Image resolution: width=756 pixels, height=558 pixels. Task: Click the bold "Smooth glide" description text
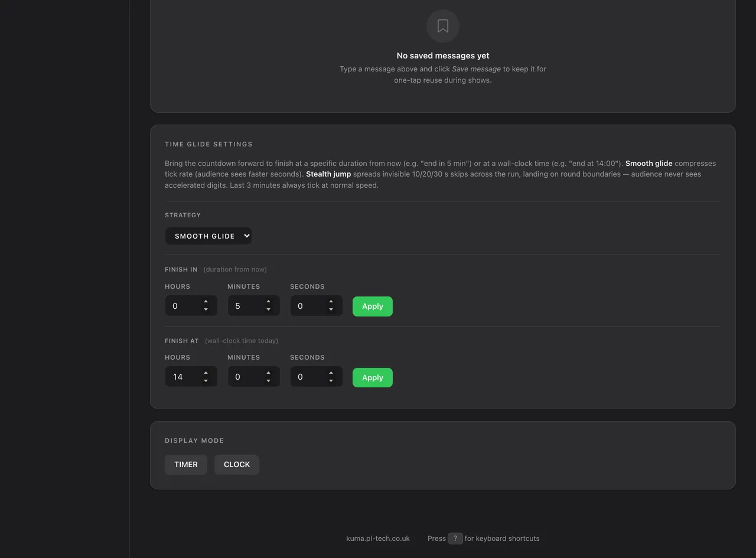(x=649, y=164)
